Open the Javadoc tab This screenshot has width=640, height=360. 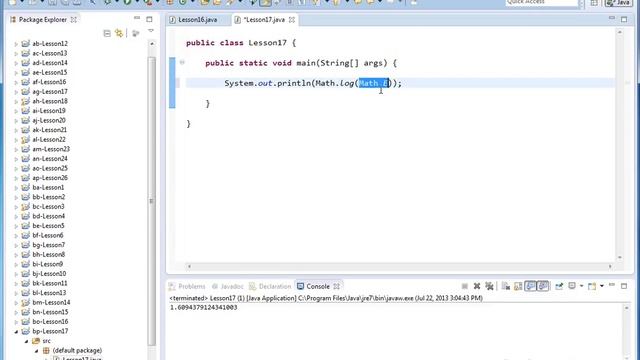click(227, 287)
